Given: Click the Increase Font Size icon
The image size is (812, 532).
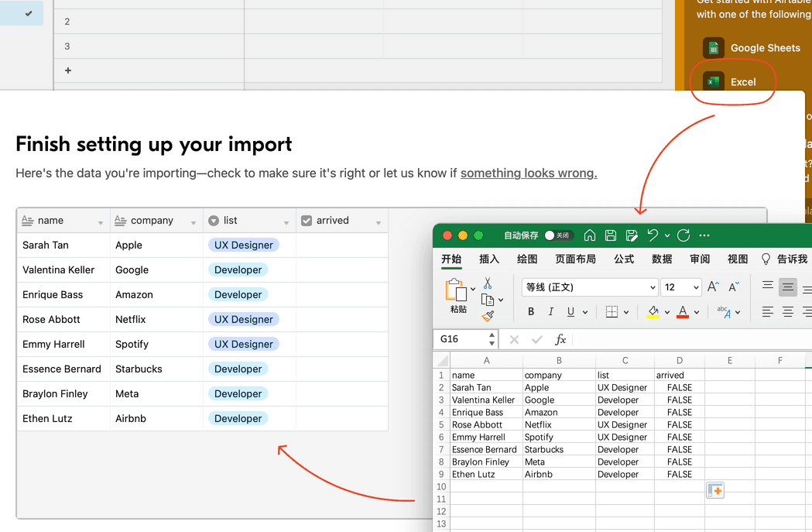Looking at the screenshot, I should click(x=712, y=287).
